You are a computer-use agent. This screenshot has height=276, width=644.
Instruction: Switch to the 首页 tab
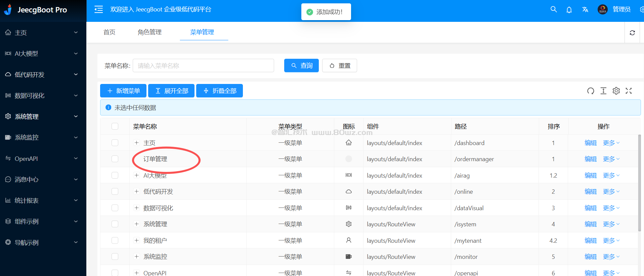(x=109, y=32)
